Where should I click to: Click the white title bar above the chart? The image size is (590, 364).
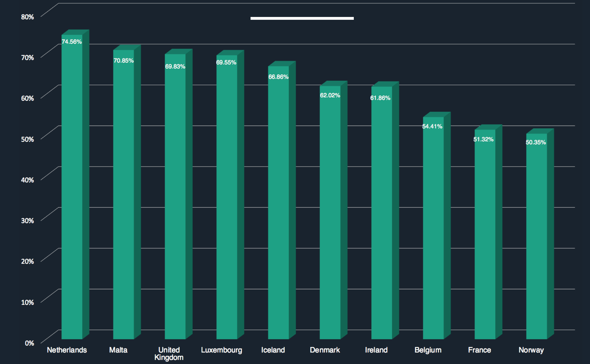[x=302, y=18]
